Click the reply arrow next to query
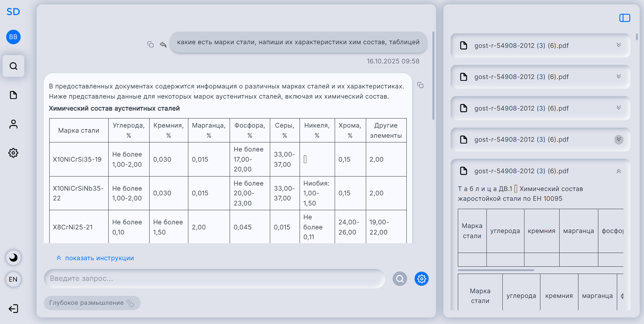Screen dimensions: 644x324 click(x=163, y=44)
